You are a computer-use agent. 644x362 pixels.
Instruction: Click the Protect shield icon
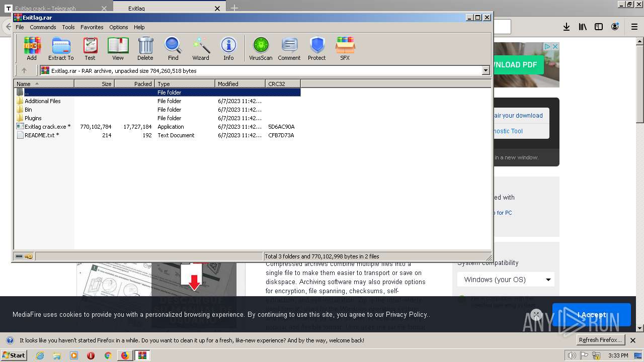coord(317,49)
